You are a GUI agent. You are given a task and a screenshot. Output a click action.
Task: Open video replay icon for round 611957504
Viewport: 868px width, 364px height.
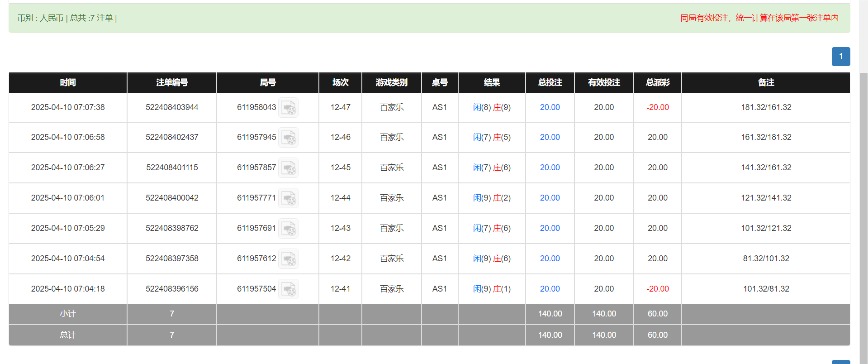288,289
